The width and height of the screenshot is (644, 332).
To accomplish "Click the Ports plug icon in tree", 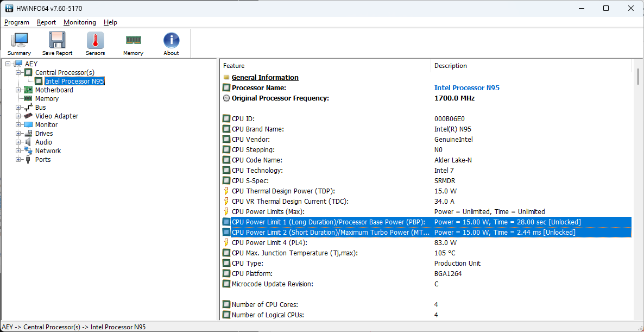I will [x=28, y=159].
